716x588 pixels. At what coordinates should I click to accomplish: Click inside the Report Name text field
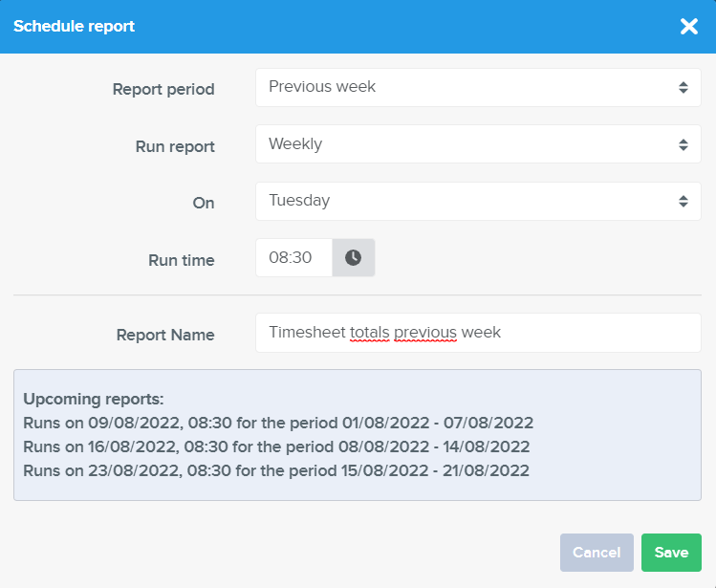pos(478,333)
